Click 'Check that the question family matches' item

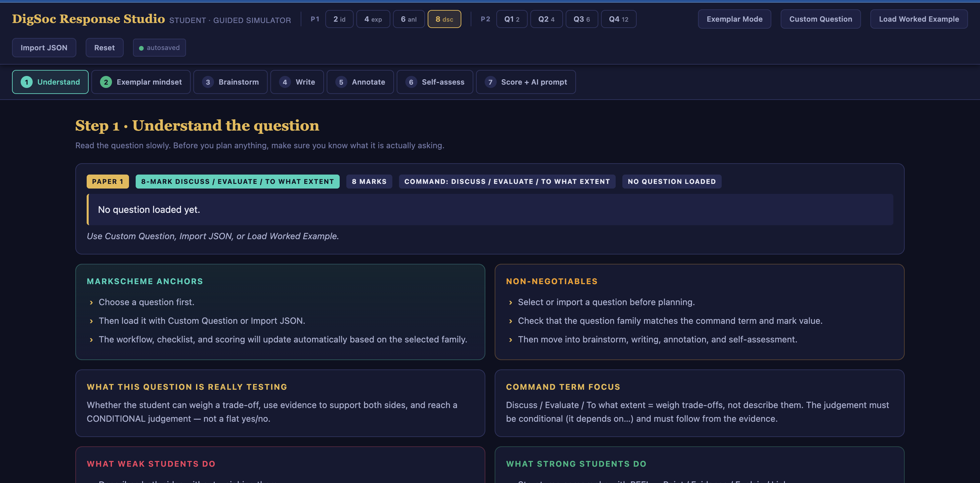tap(670, 320)
